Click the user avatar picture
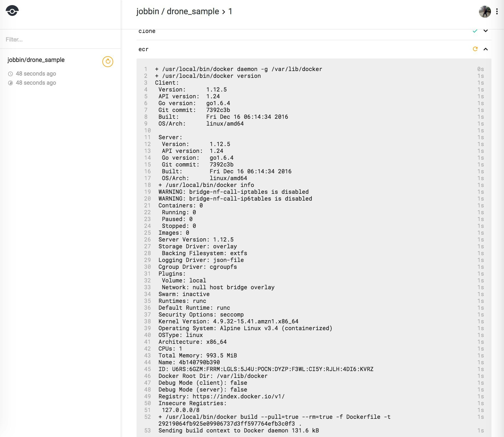 485,11
